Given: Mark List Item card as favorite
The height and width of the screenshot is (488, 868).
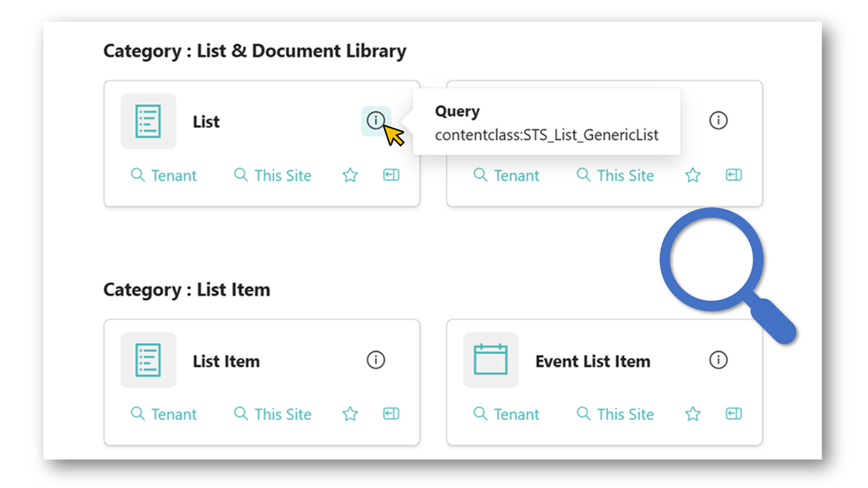Looking at the screenshot, I should (x=350, y=413).
